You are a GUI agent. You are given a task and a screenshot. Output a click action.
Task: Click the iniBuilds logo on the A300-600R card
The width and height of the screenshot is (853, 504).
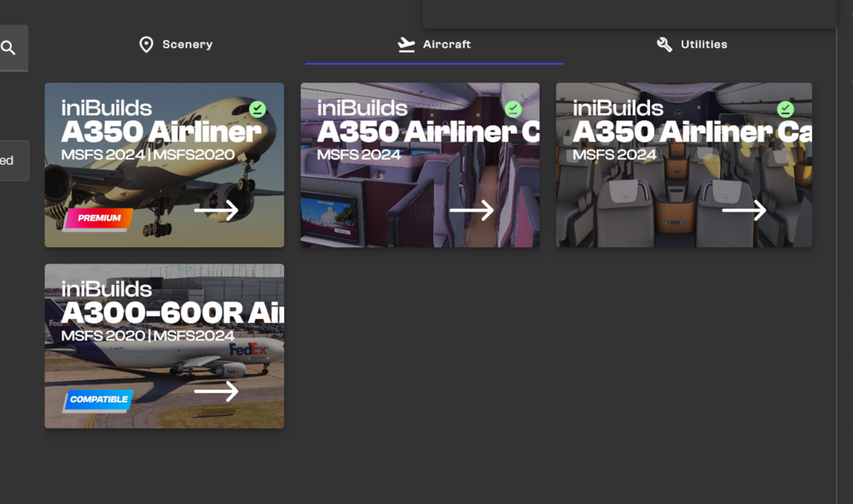pos(107,289)
